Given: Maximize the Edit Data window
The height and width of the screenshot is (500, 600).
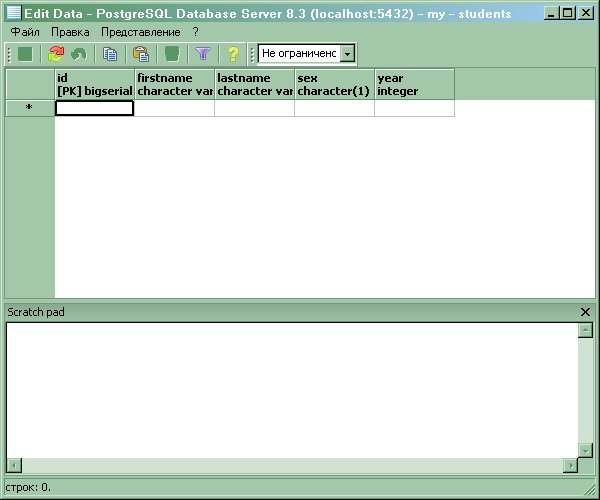Looking at the screenshot, I should pyautogui.click(x=568, y=13).
